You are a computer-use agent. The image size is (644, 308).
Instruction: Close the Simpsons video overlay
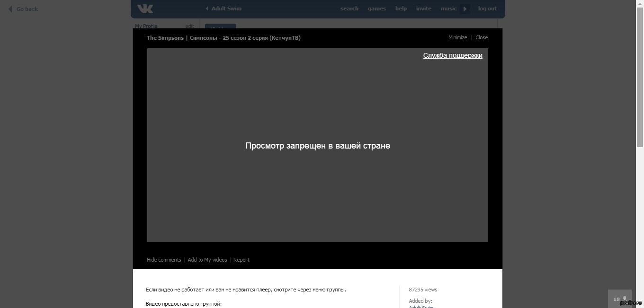[x=482, y=37]
